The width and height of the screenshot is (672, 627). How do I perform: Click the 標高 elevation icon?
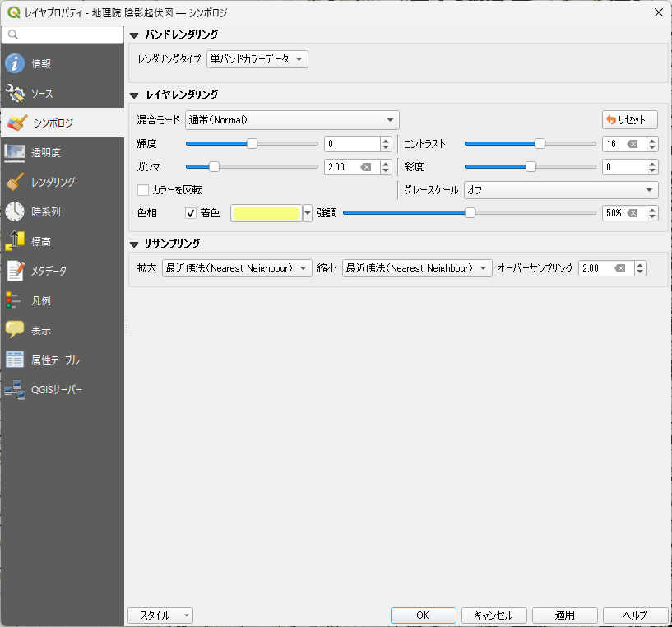(x=15, y=241)
